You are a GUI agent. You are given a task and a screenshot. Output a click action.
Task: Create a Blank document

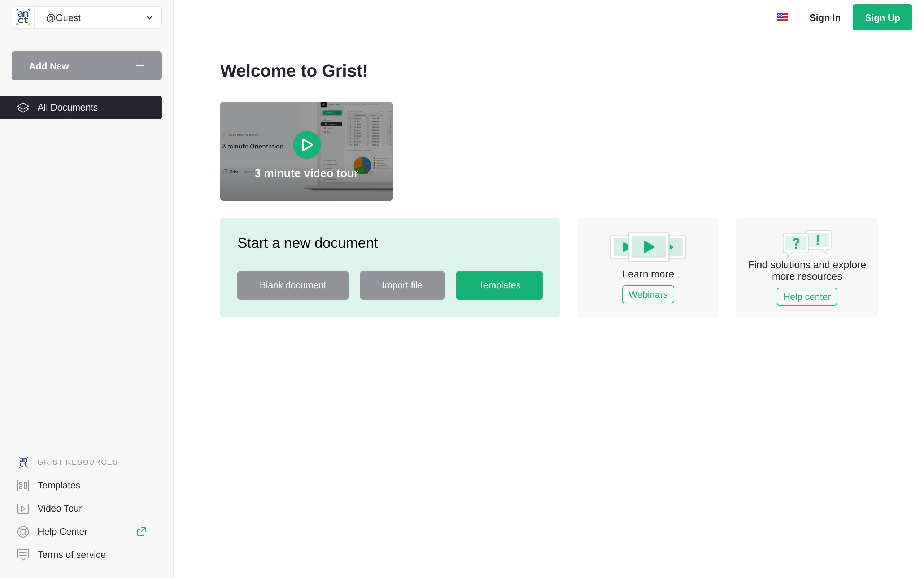(293, 285)
